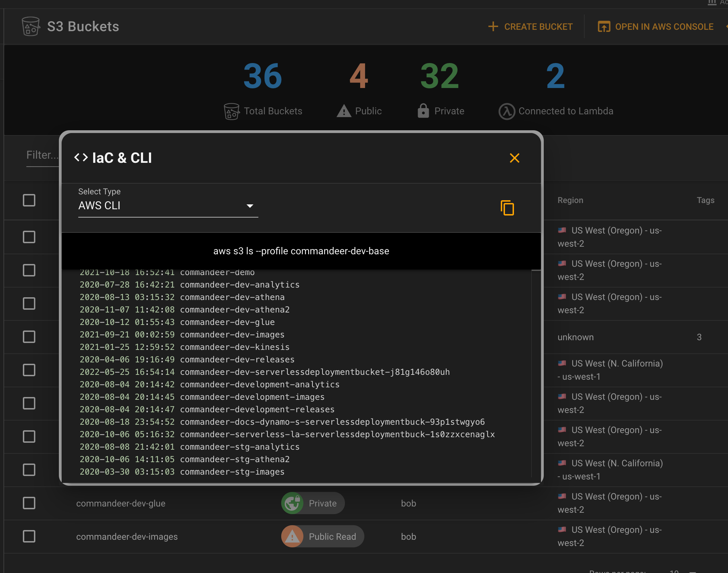Copy the AWS CLI command to clipboard
728x573 pixels.
[x=507, y=208]
